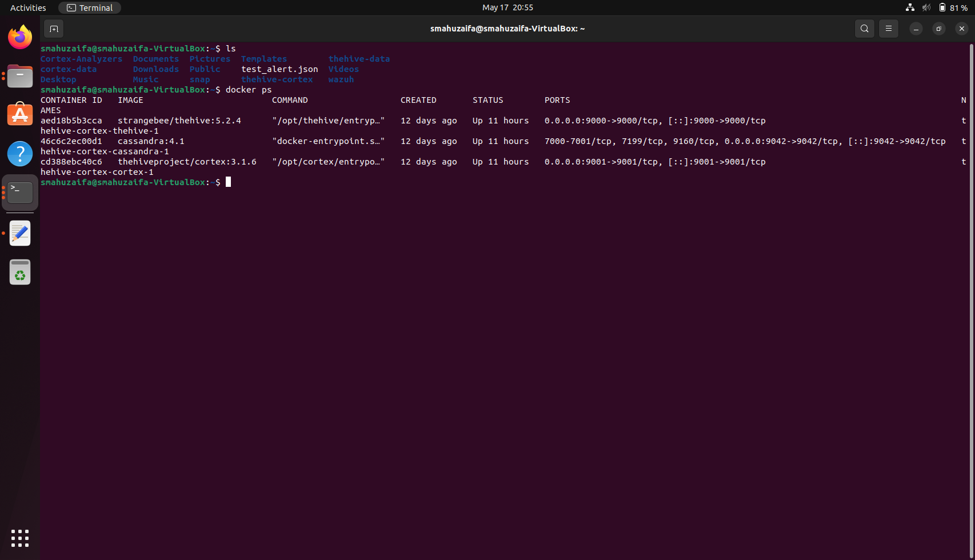Screen dimensions: 975x560
Task: Click the Downloads directory name
Action: (156, 69)
